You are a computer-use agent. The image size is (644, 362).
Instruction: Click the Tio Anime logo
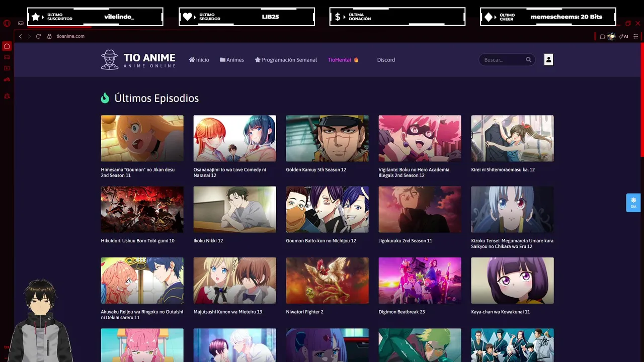click(138, 59)
